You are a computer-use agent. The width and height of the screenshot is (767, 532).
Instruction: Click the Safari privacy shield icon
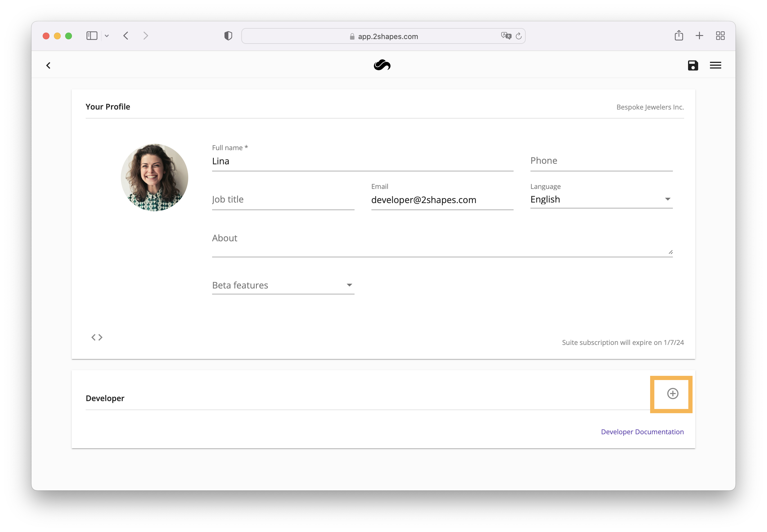pyautogui.click(x=228, y=36)
